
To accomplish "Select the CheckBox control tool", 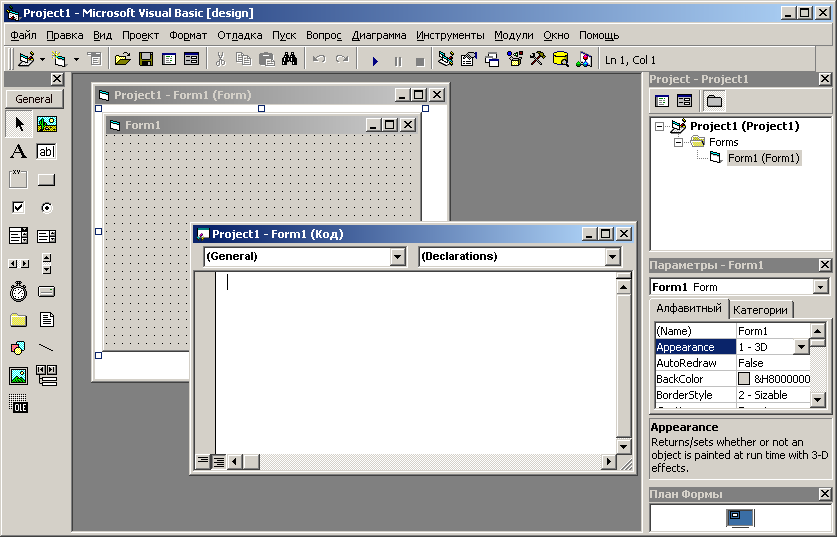I will pos(18,207).
